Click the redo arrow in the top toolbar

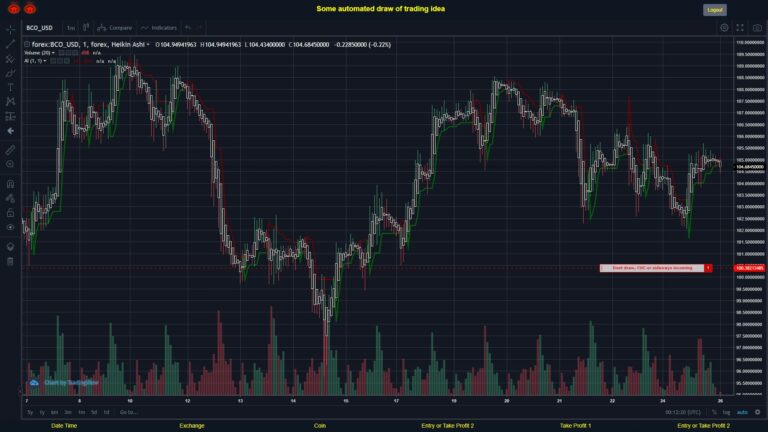199,28
